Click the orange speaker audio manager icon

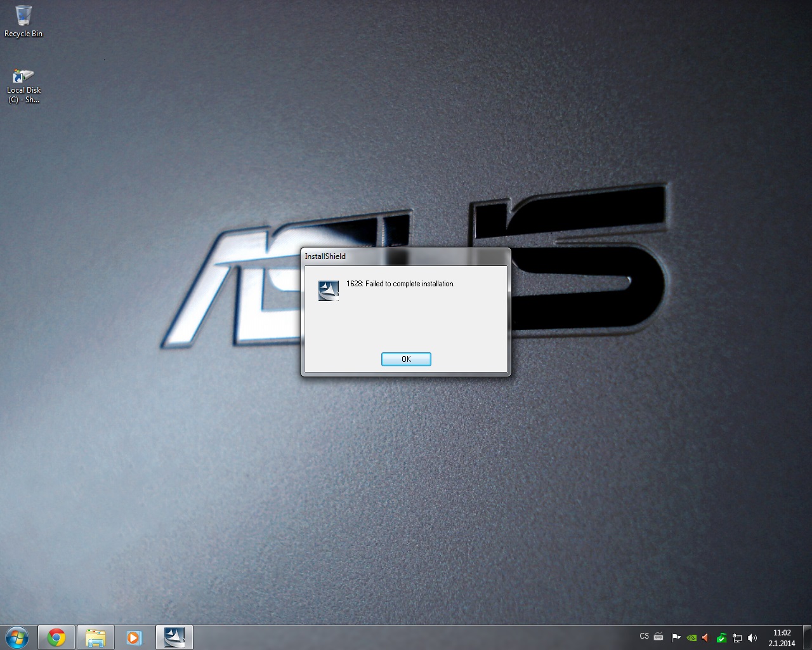(706, 638)
